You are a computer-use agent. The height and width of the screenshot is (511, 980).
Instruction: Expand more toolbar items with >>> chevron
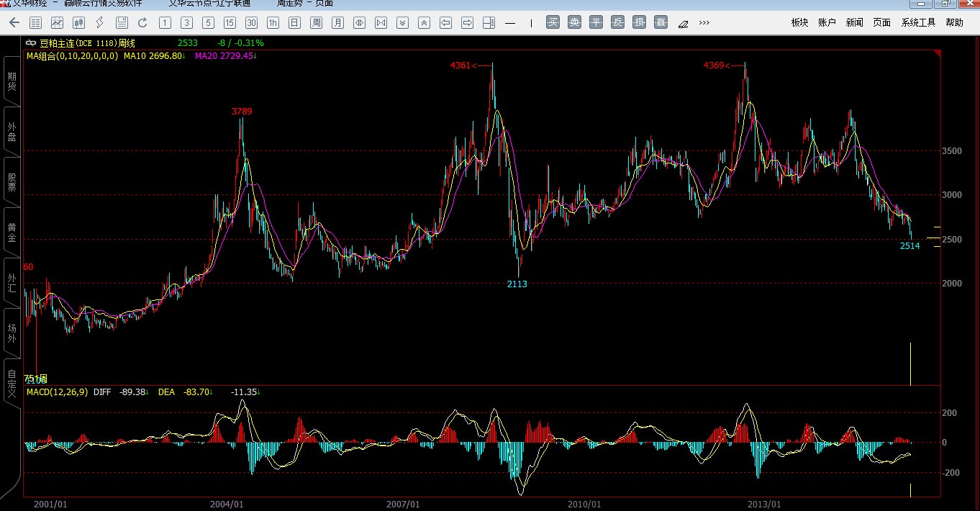click(x=704, y=23)
